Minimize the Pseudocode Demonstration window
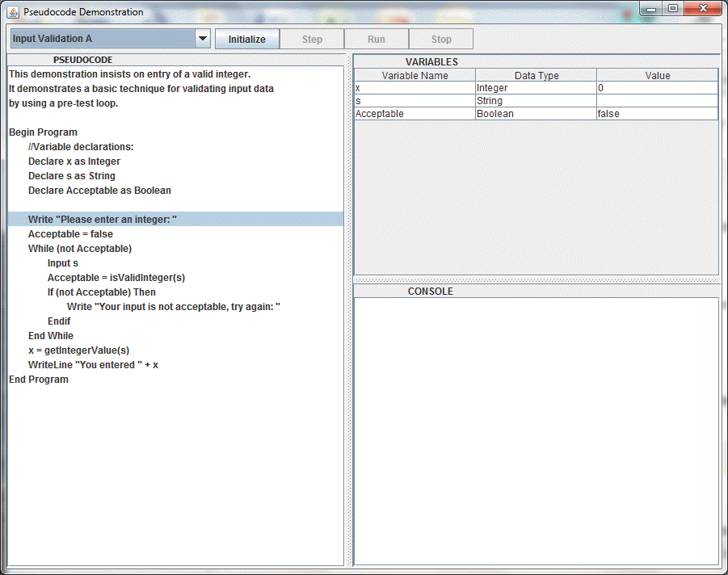This screenshot has height=575, width=728. [651, 9]
